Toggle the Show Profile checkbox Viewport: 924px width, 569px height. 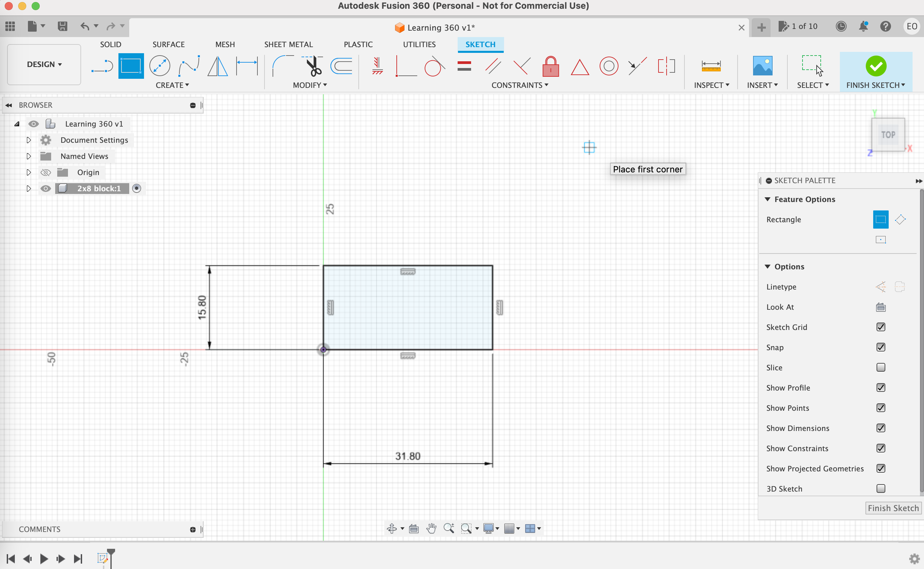(880, 388)
